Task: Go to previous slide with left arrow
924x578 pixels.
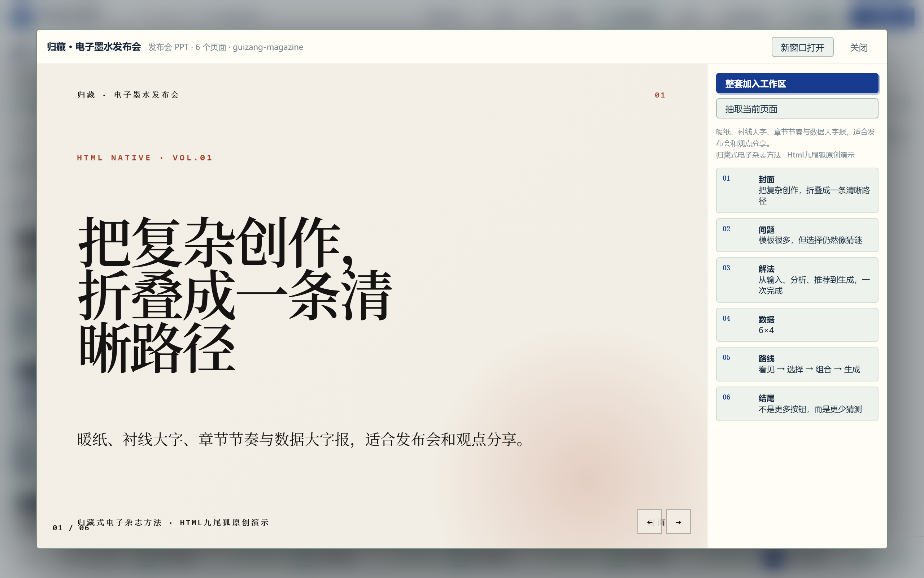Action: tap(649, 521)
